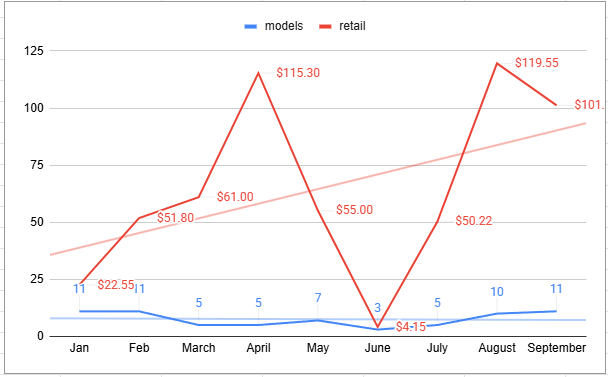Select the Feb axis label
608x377 pixels.
click(139, 348)
